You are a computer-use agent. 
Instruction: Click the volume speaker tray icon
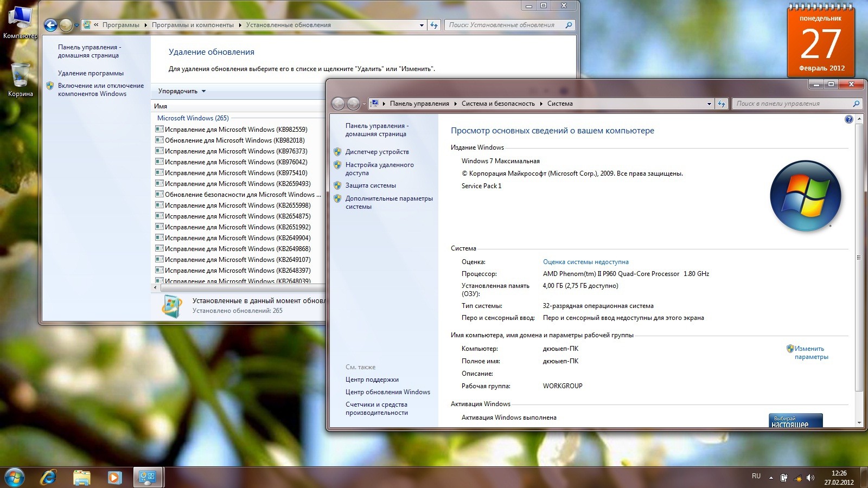(x=810, y=478)
